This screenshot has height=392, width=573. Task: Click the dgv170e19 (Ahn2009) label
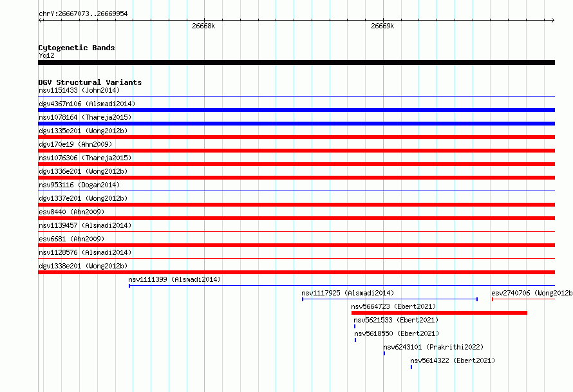coord(75,144)
